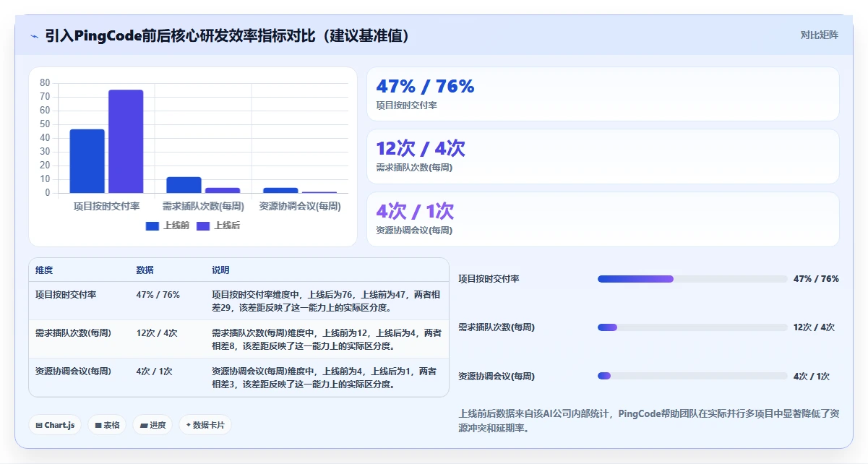Click the 上线后 bar for 需求插队次数
This screenshot has width=868, height=464.
223,190
